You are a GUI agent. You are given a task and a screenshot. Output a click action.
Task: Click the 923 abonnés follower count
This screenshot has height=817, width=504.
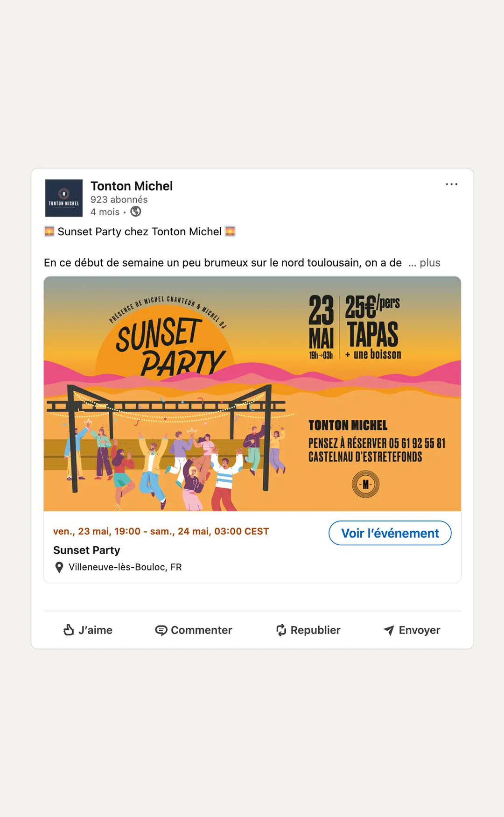(119, 199)
